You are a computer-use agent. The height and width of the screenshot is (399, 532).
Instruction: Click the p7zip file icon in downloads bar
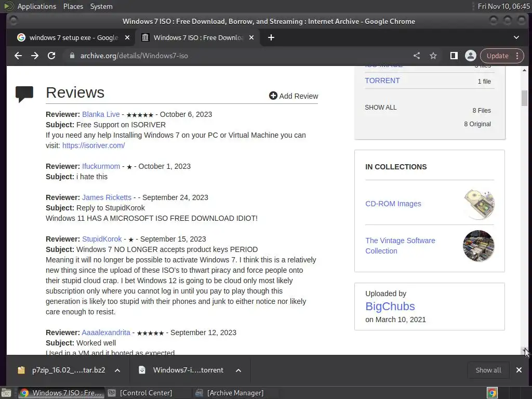point(21,370)
